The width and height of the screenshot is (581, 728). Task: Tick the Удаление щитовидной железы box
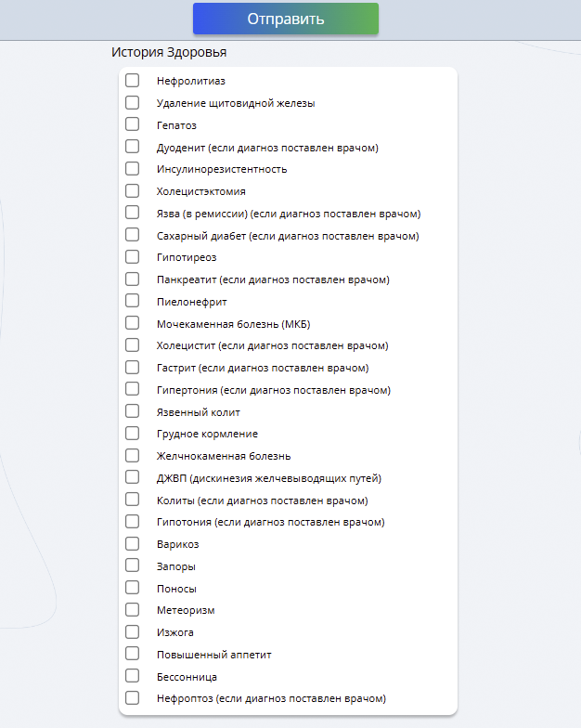[x=132, y=102]
